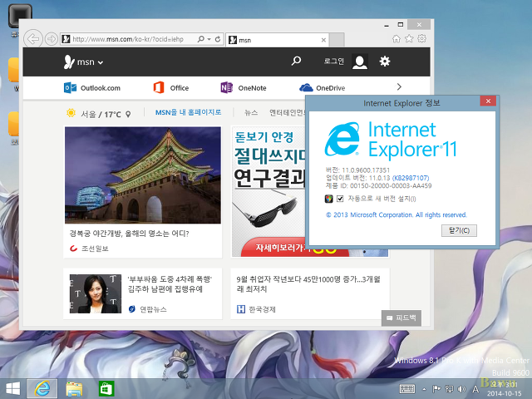Open the woman portrait news thumbnail
The width and height of the screenshot is (532, 399).
tap(96, 293)
